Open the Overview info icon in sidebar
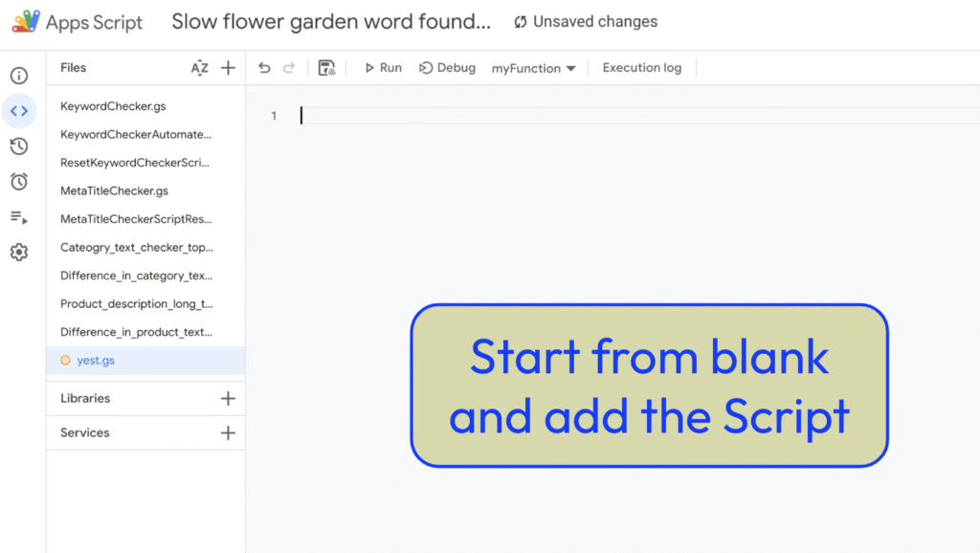Screen dimensions: 980x553 [x=19, y=76]
